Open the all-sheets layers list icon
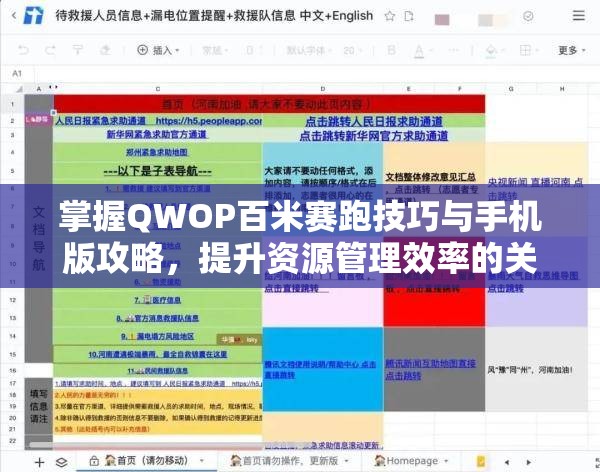Image resolution: width=600 pixels, height=472 pixels. tap(62, 462)
